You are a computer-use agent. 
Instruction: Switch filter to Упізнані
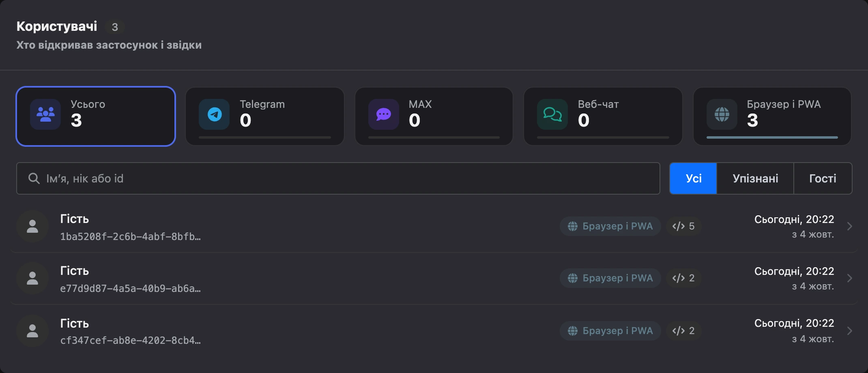tap(755, 178)
